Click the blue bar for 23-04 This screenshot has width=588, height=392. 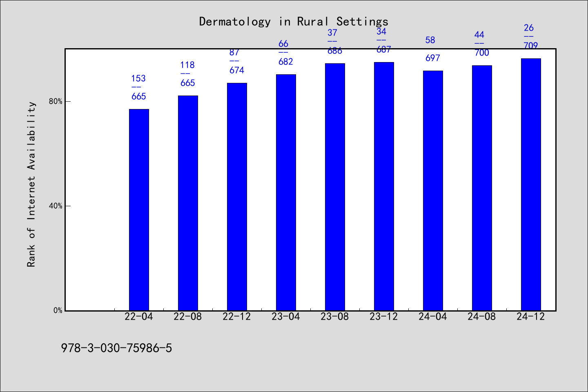[286, 192]
